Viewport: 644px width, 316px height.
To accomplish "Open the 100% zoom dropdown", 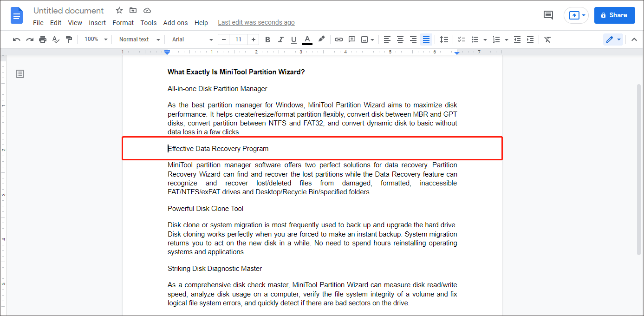I will point(96,39).
